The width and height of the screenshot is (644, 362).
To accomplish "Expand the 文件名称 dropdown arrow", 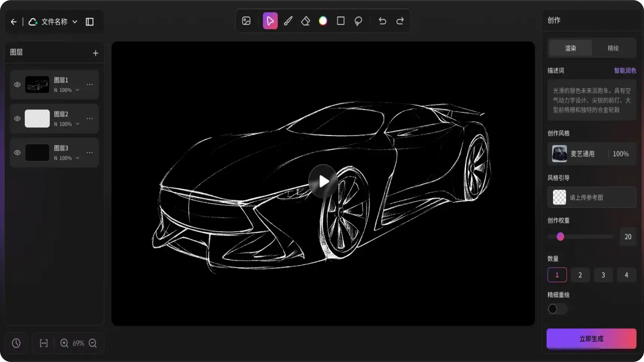I will point(75,22).
